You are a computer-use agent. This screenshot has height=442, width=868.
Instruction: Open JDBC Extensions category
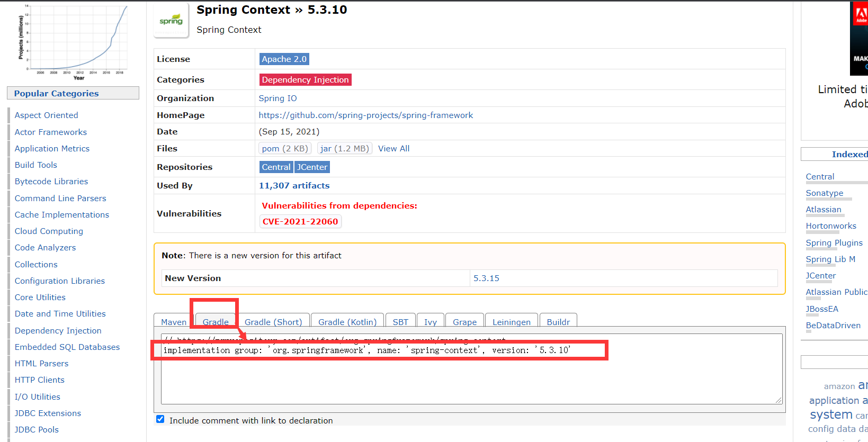click(x=48, y=413)
